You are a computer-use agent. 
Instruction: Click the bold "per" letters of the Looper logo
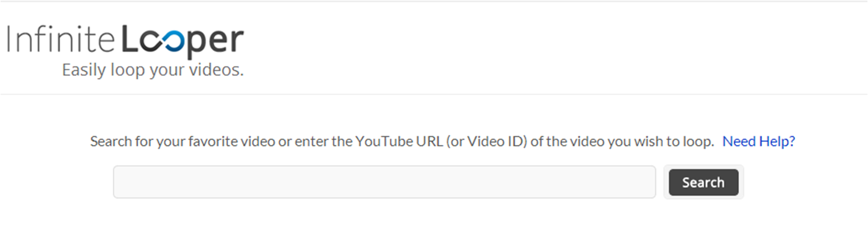[216, 42]
